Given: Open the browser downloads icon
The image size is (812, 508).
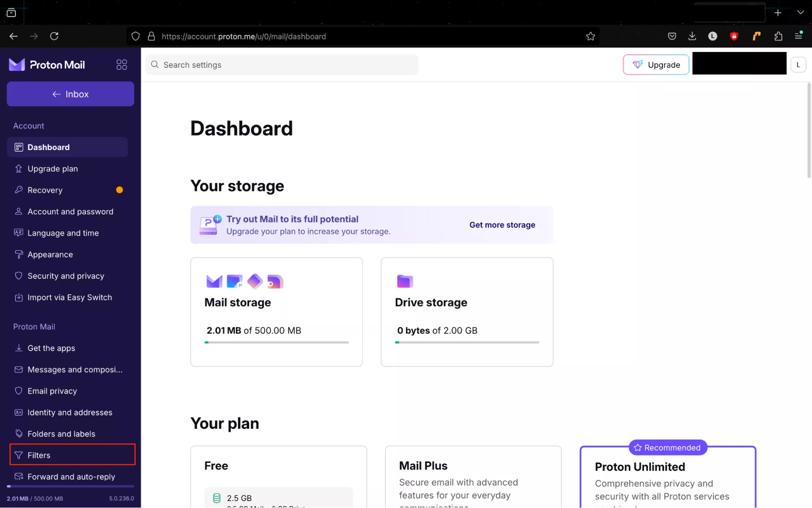Looking at the screenshot, I should (692, 37).
